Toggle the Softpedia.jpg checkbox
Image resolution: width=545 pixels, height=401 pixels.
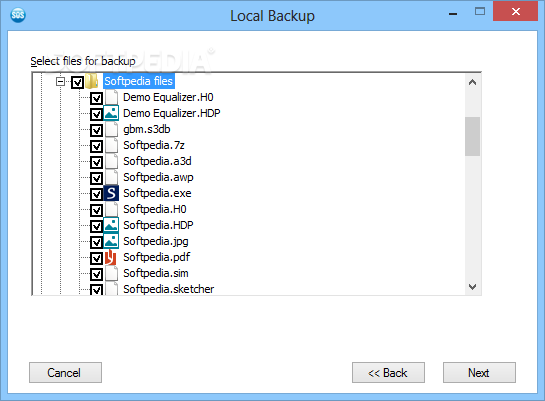coord(96,242)
